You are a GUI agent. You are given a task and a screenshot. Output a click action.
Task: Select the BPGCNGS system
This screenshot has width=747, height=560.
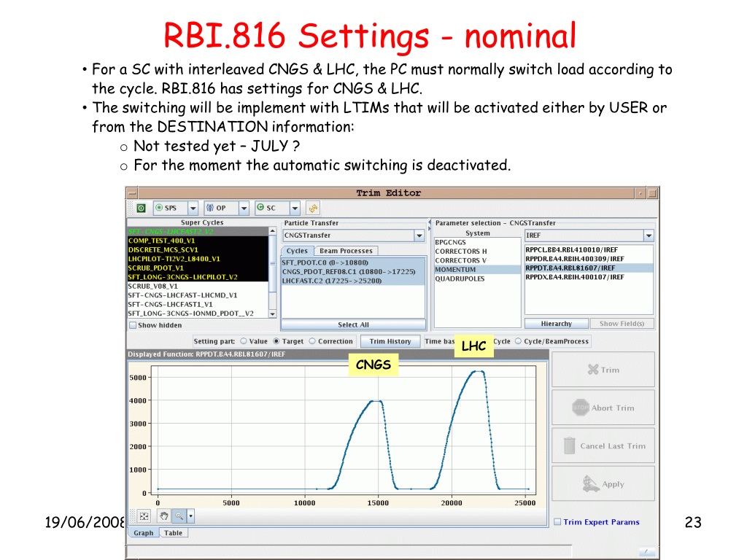pyautogui.click(x=477, y=242)
